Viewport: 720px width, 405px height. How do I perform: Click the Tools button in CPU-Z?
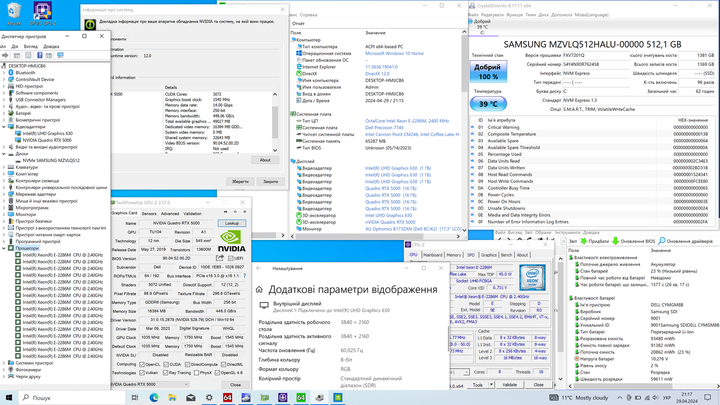click(478, 385)
